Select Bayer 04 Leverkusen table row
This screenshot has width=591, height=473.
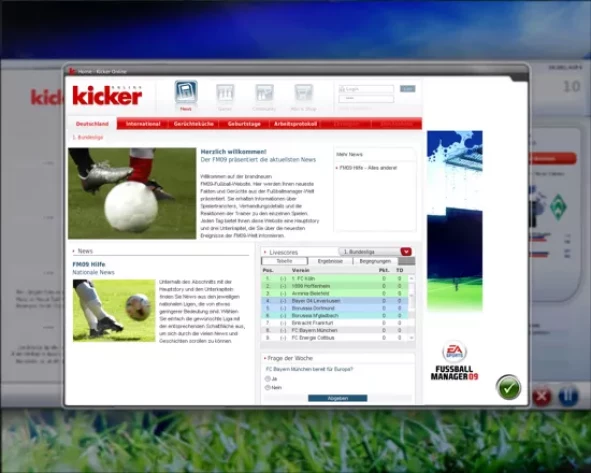(335, 301)
